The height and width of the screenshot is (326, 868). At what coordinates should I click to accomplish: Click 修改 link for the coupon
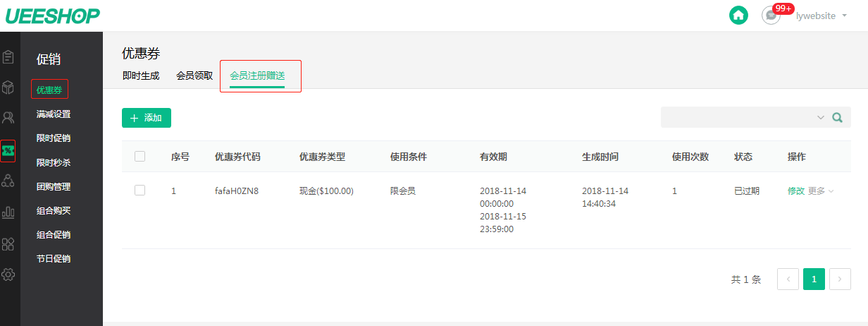795,191
